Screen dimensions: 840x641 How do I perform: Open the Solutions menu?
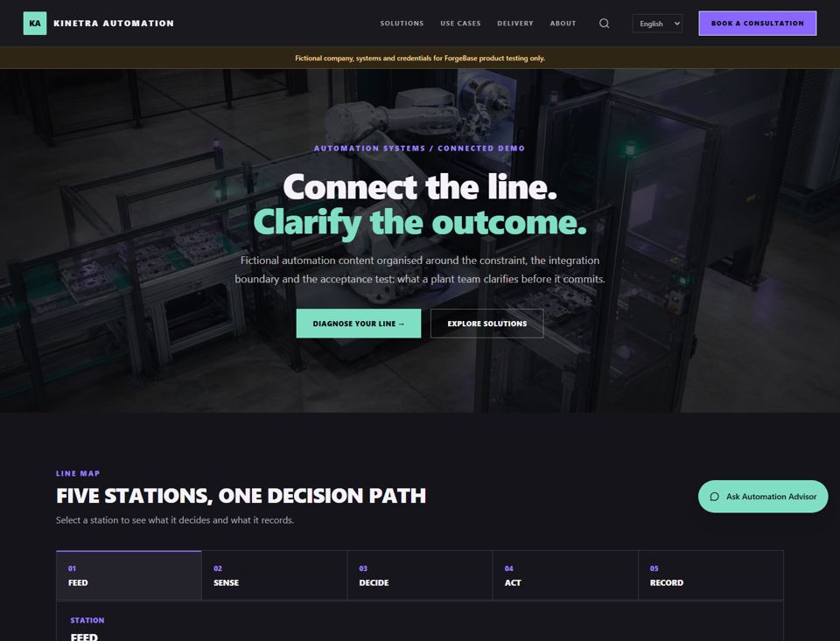(402, 24)
